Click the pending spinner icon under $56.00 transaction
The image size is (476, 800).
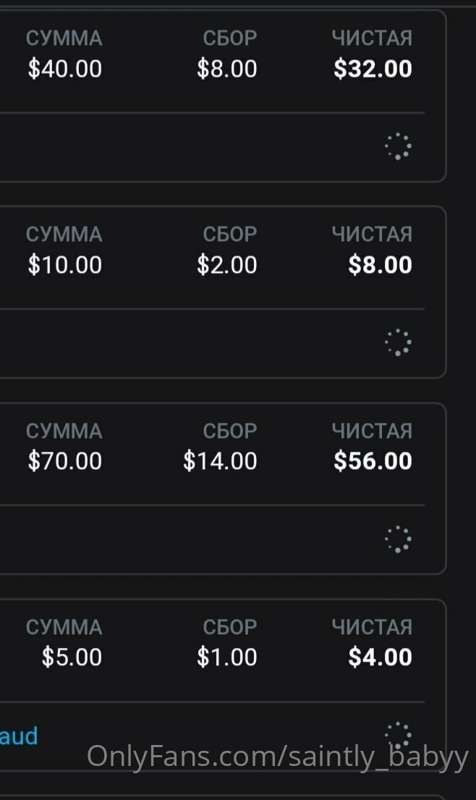(x=398, y=539)
